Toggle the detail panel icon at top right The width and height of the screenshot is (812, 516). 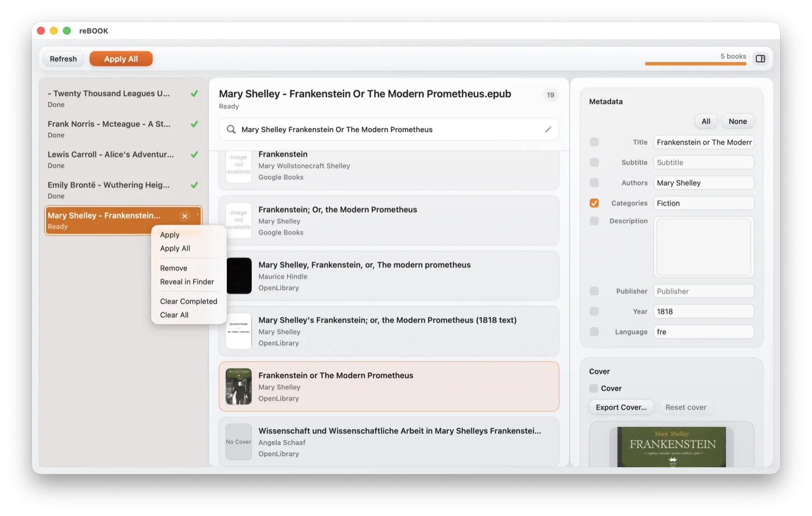(760, 59)
